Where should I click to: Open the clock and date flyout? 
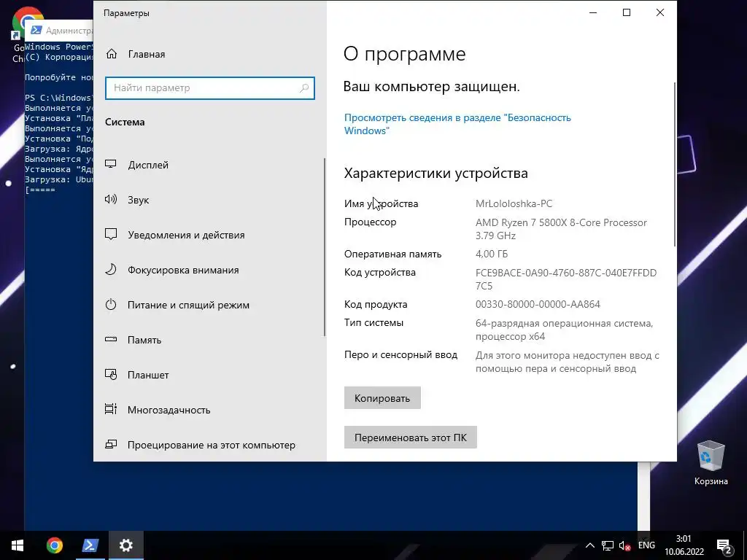684,545
